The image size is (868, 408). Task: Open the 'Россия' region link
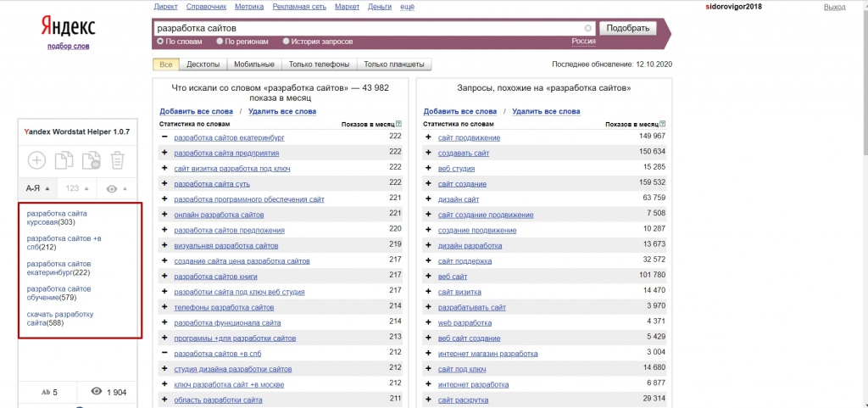point(582,41)
